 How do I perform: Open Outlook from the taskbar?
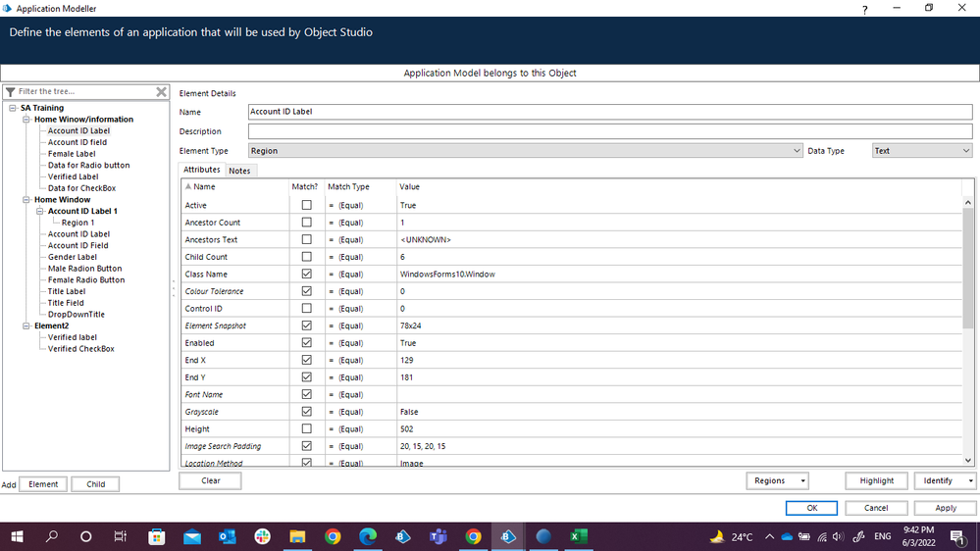[227, 536]
